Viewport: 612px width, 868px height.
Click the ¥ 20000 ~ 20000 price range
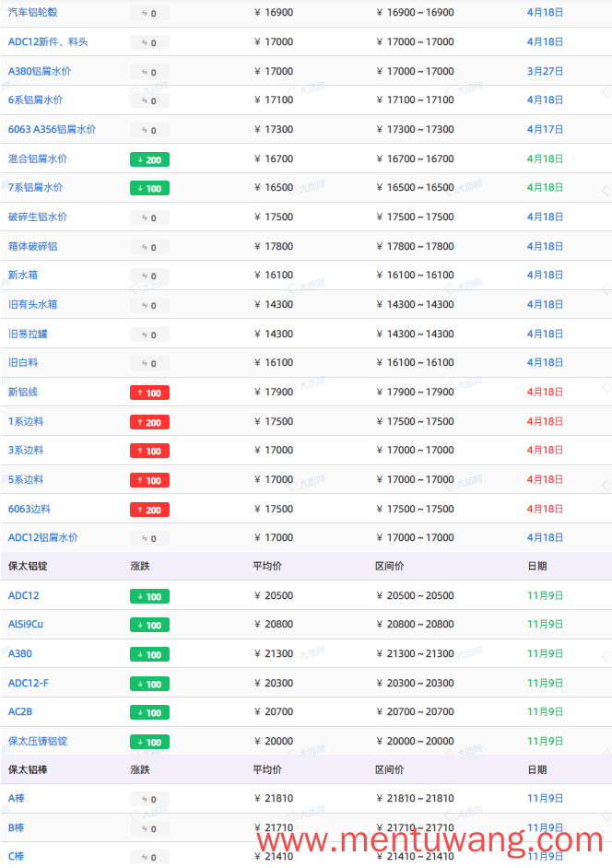(x=415, y=741)
